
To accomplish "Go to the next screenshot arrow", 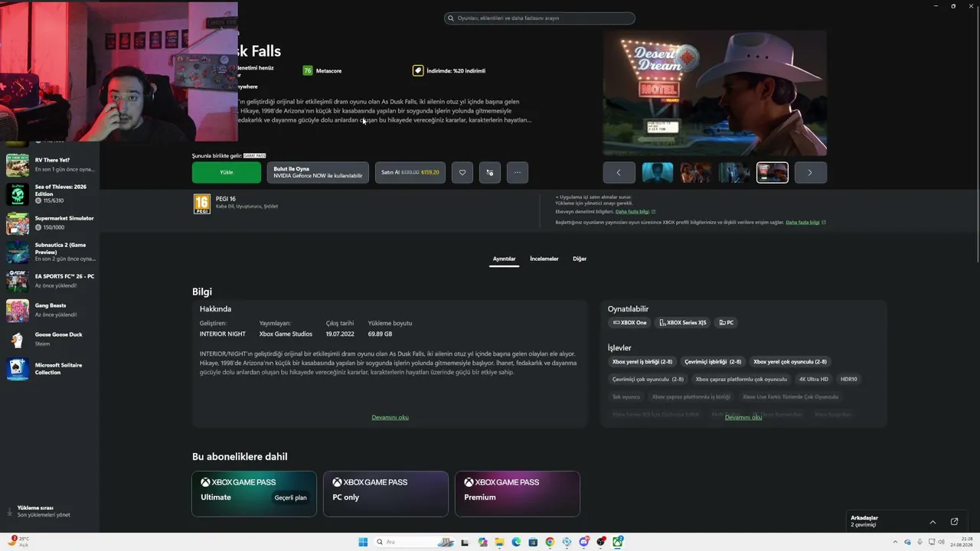I will pyautogui.click(x=810, y=172).
